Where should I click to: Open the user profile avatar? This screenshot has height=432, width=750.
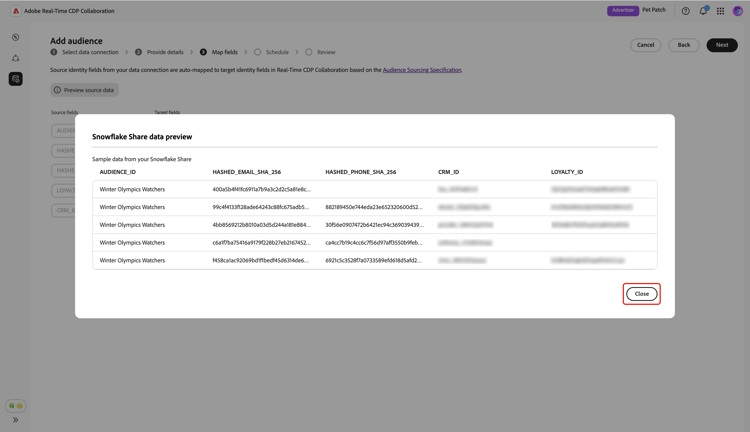coord(738,11)
